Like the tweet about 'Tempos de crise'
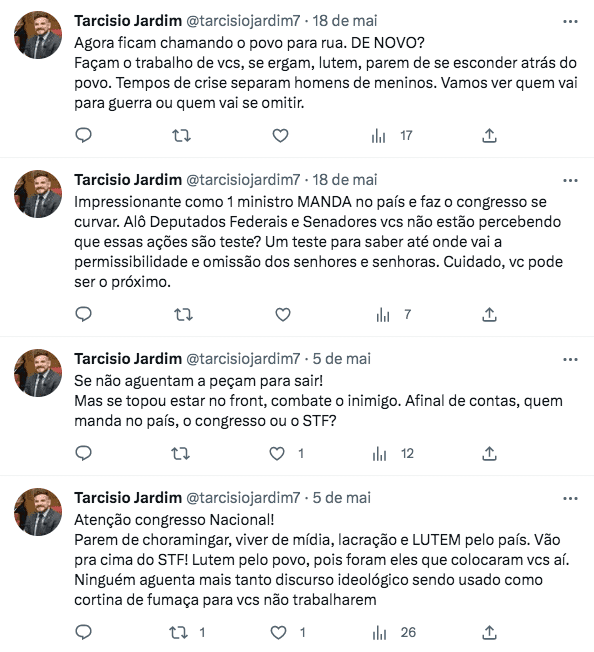This screenshot has width=594, height=652. [x=281, y=136]
